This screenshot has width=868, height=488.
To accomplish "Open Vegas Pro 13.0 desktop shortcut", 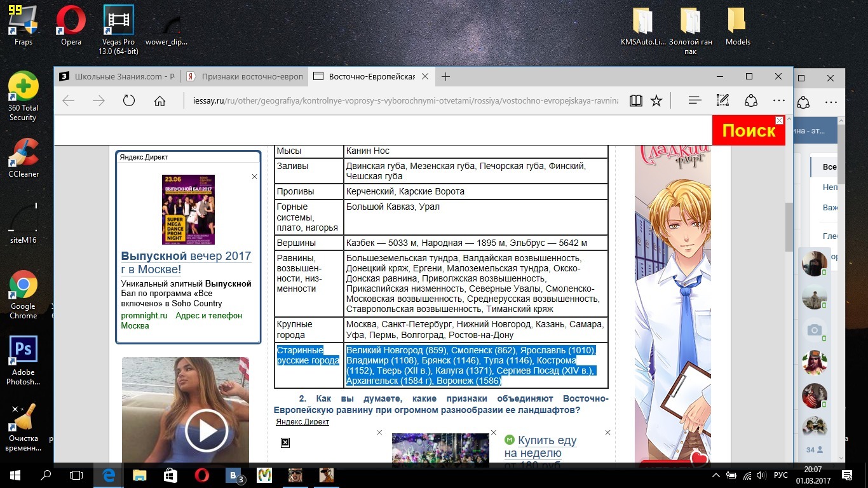I will (x=118, y=30).
